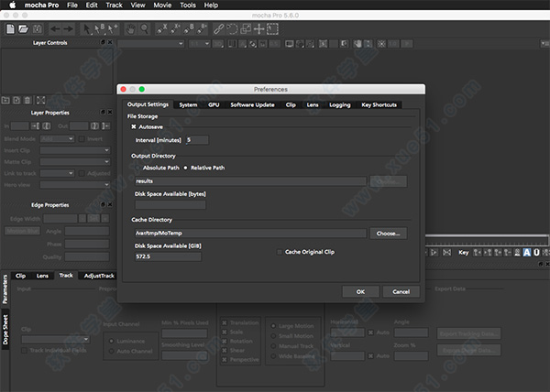The height and width of the screenshot is (392, 550).
Task: Click the Add keyframe plus icon
Action: click(498, 252)
